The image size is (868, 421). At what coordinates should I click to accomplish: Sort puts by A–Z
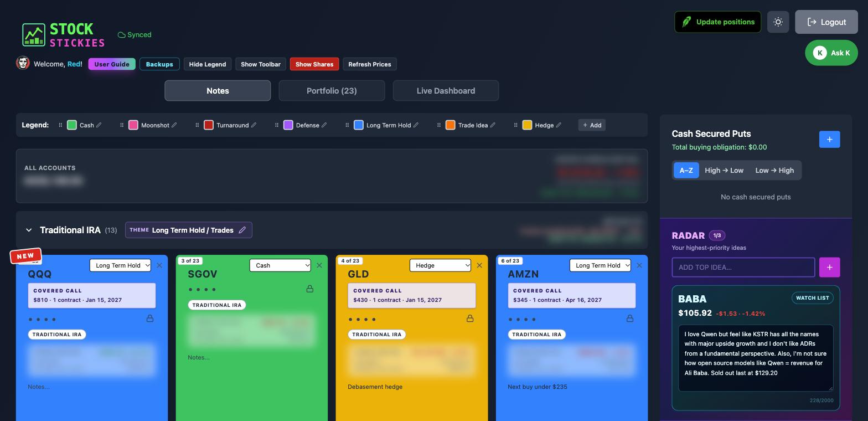[686, 171]
